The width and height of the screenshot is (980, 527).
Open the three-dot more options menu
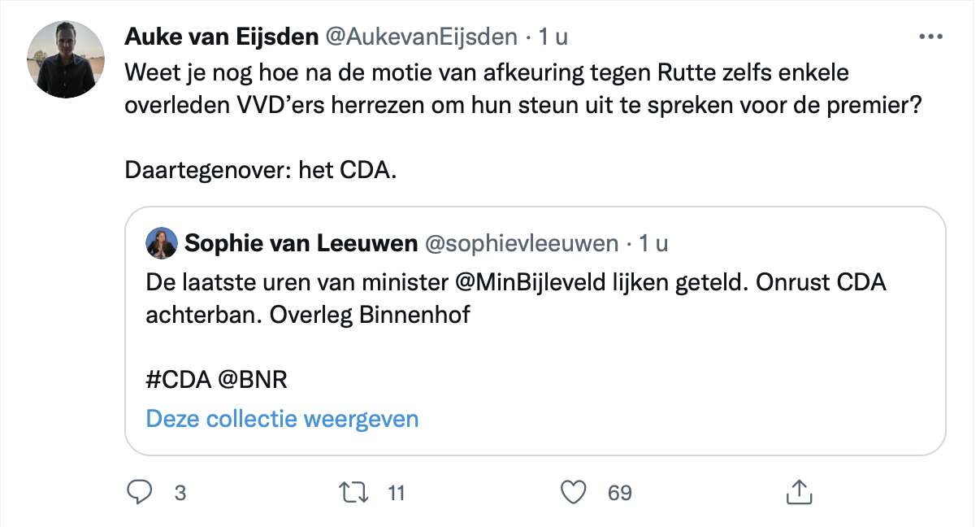click(930, 37)
